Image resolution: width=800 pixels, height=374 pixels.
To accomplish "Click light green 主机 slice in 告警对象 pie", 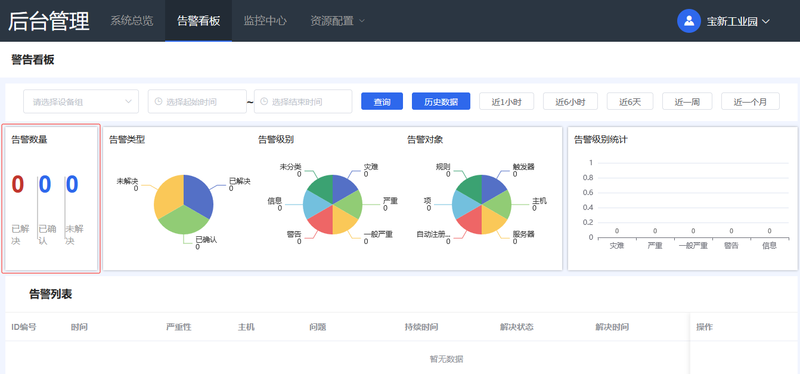I will pos(500,205).
